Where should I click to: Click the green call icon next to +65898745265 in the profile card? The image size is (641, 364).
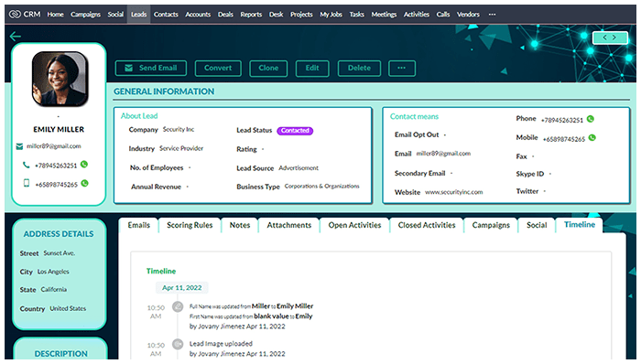[x=84, y=183]
